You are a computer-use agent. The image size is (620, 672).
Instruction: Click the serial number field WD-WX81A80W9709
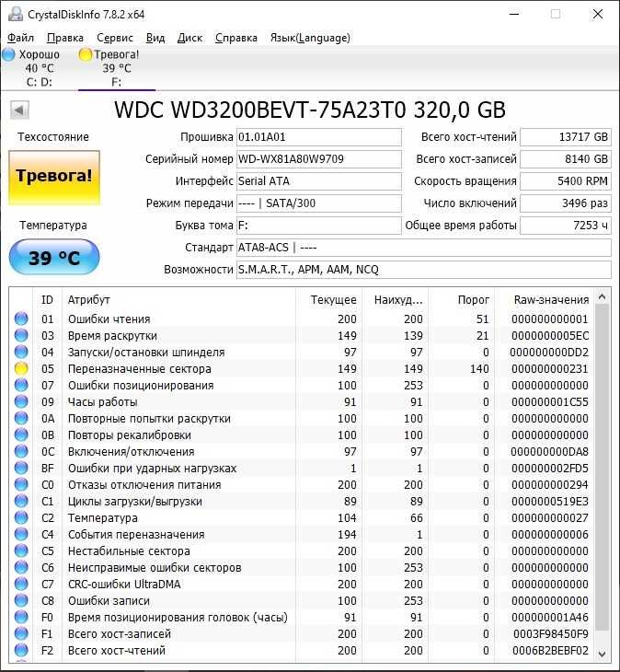point(319,159)
